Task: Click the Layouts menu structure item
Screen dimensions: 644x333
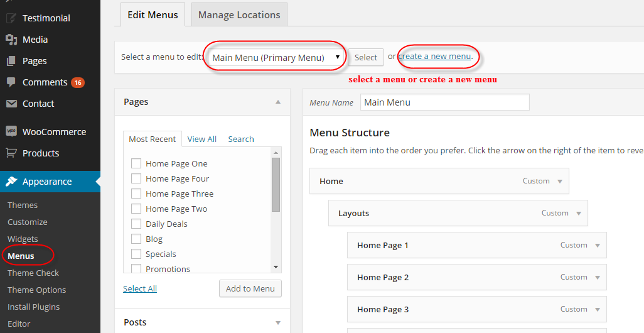Action: [x=458, y=213]
